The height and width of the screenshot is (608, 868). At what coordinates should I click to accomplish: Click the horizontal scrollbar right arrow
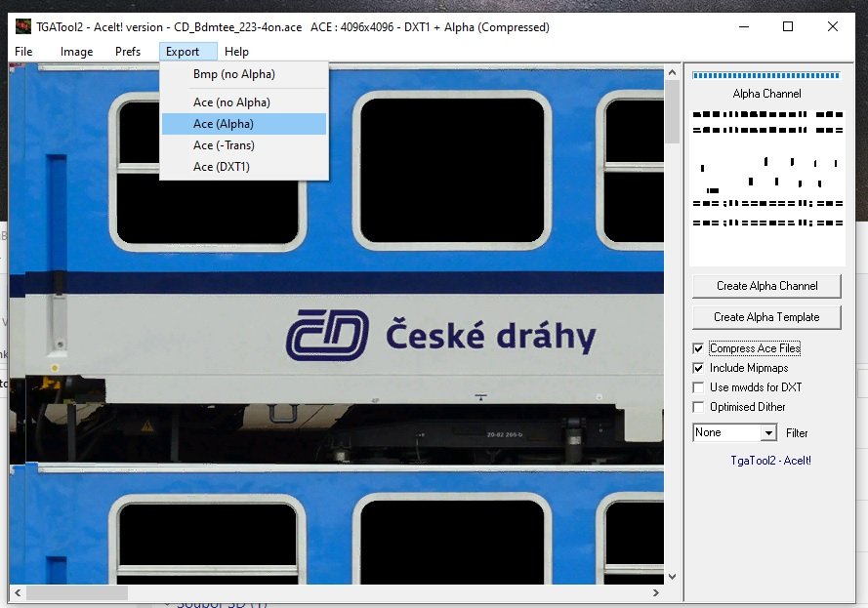(656, 592)
